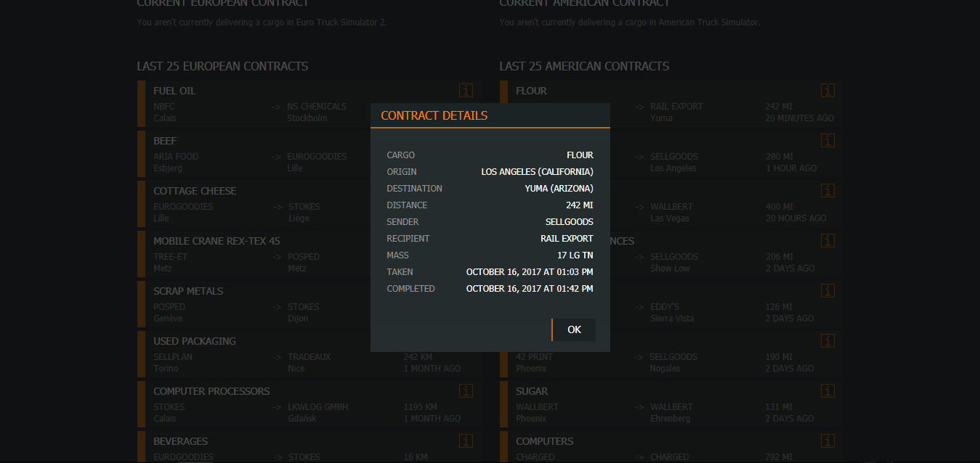Select the Beef contract title

pyautogui.click(x=165, y=141)
